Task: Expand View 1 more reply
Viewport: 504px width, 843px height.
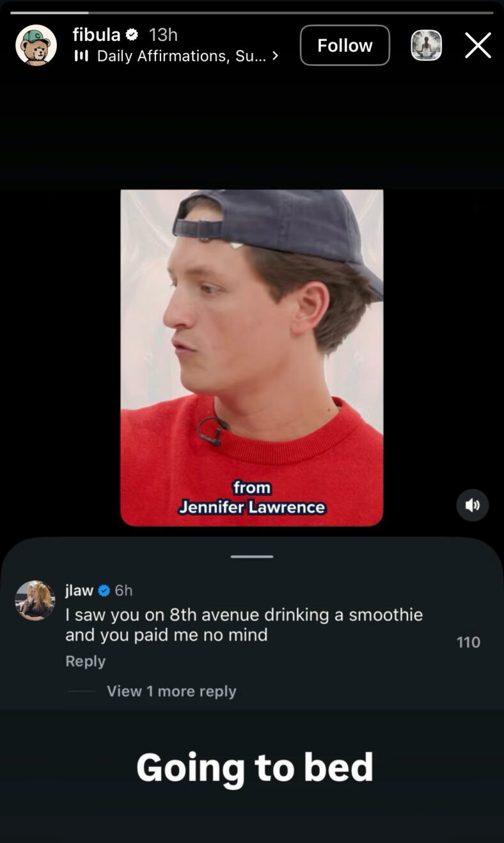Action: pos(171,691)
